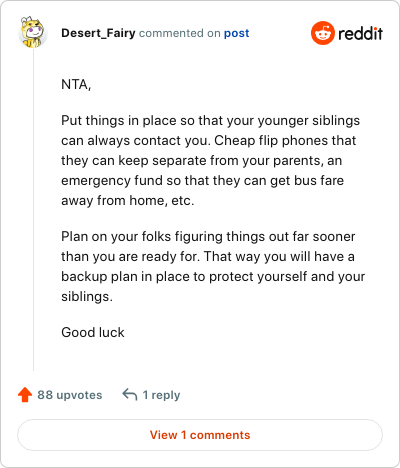
Task: Select the "1 reply" label
Action: pos(161,395)
